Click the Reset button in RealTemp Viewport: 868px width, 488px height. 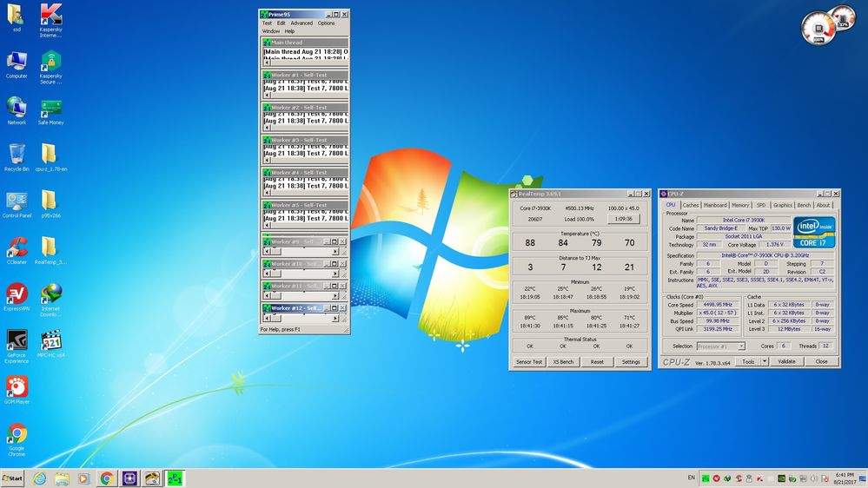point(597,362)
